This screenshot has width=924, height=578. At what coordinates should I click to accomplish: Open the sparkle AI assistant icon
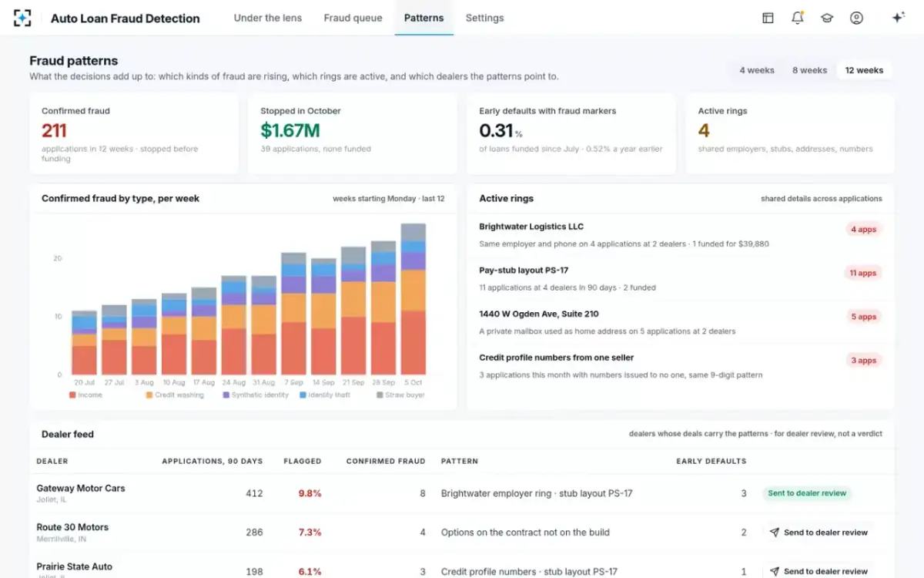tap(898, 18)
